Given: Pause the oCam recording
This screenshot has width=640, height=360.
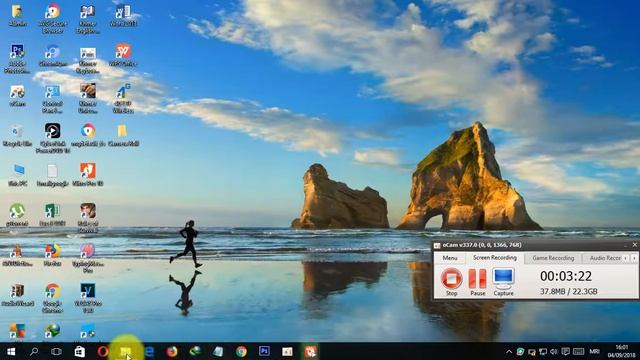Looking at the screenshot, I should 478,282.
